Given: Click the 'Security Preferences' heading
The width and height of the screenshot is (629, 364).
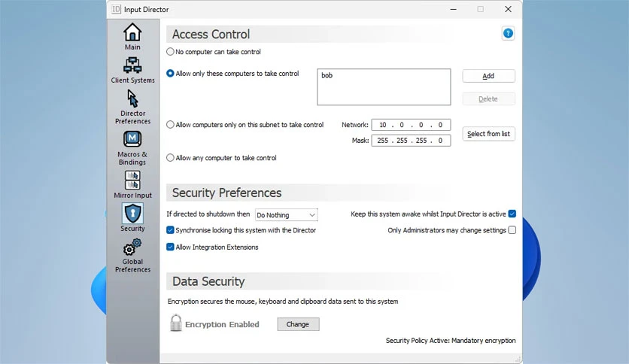Looking at the screenshot, I should (x=226, y=193).
